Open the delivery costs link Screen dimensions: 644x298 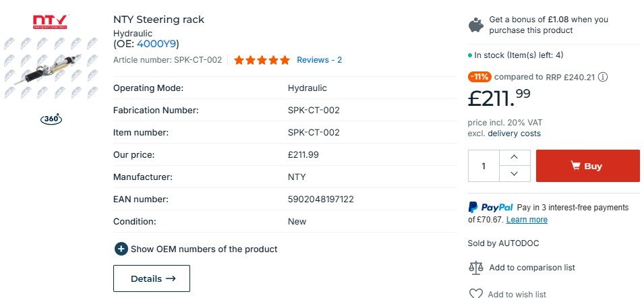click(x=515, y=133)
